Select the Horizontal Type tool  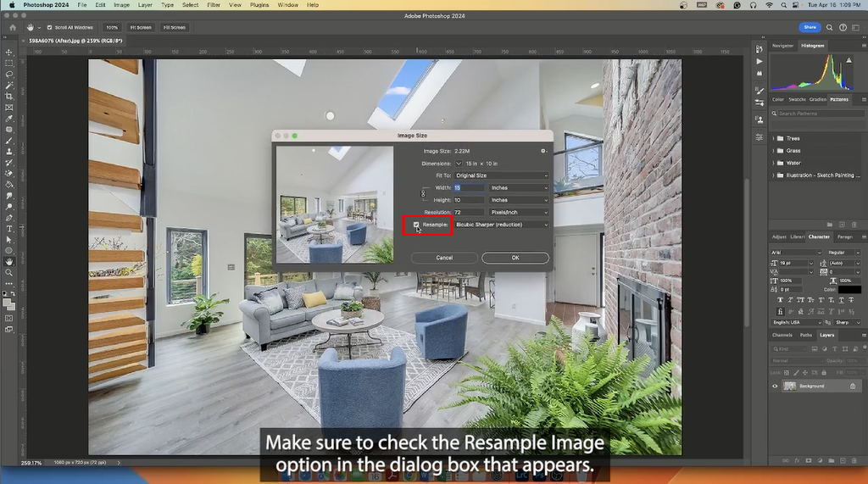(8, 229)
